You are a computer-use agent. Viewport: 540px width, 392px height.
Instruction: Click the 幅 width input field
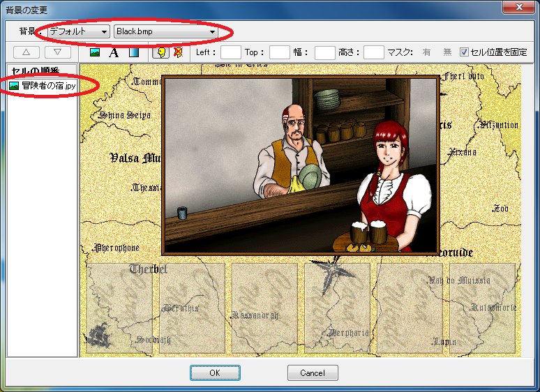coord(324,52)
